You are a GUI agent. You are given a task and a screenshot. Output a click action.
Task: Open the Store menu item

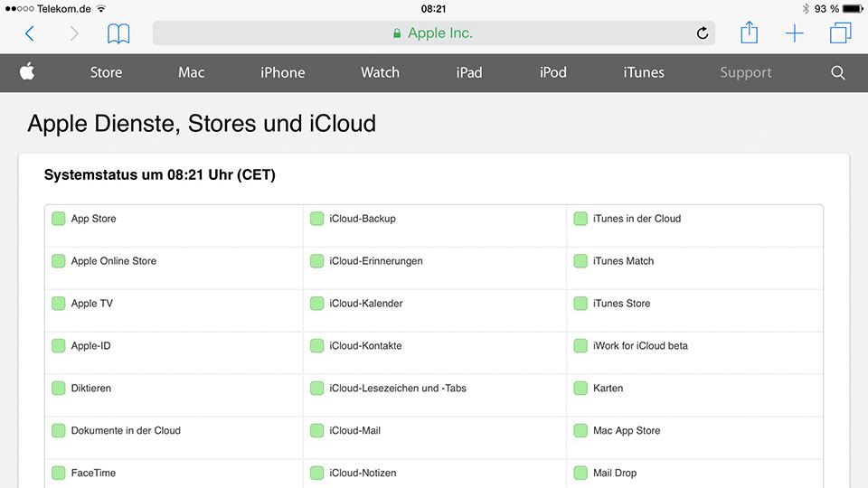[x=106, y=73]
